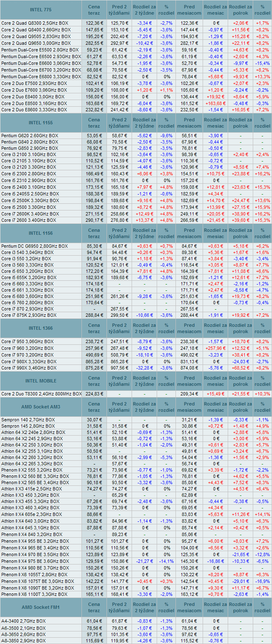The width and height of the screenshot is (272, 644).
Task: Click the +163,68 € monthly difference value
Action: pyautogui.click(x=216, y=103)
